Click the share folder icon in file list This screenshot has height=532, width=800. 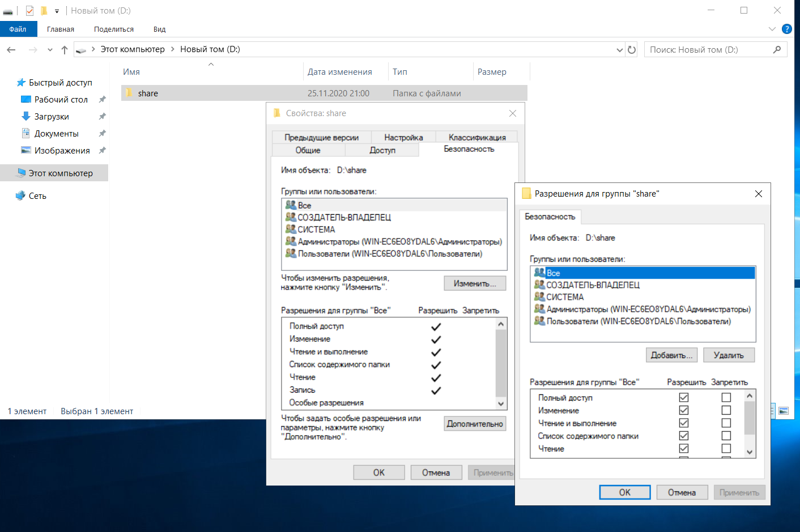click(129, 93)
